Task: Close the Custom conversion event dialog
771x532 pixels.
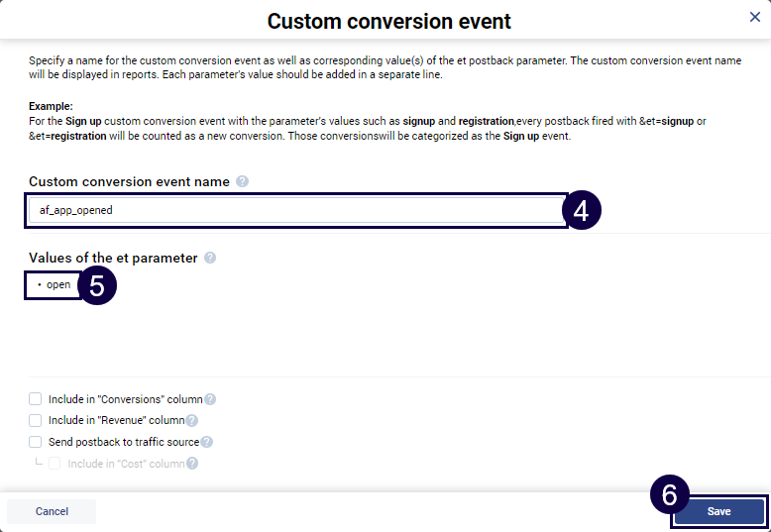Action: [x=755, y=17]
